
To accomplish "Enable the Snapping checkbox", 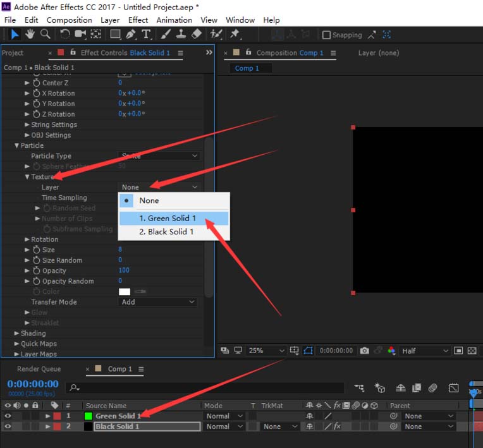I will point(327,35).
